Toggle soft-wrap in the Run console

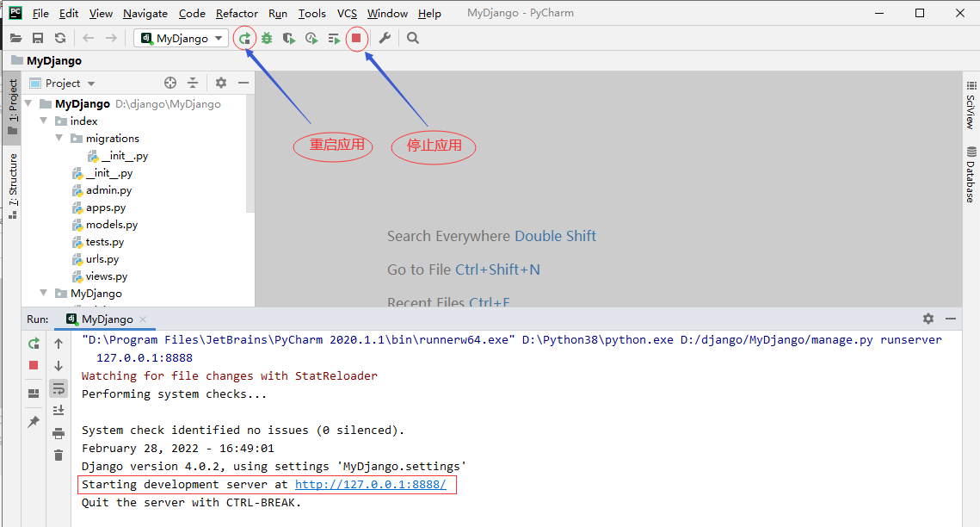(x=59, y=388)
